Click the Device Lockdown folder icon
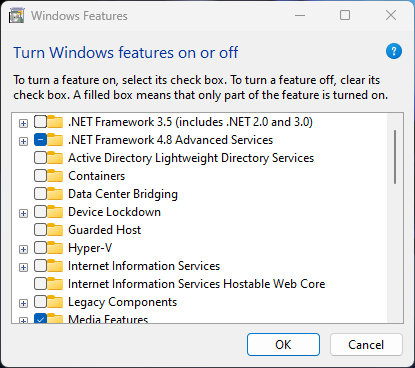Image resolution: width=415 pixels, height=368 pixels. 55,212
